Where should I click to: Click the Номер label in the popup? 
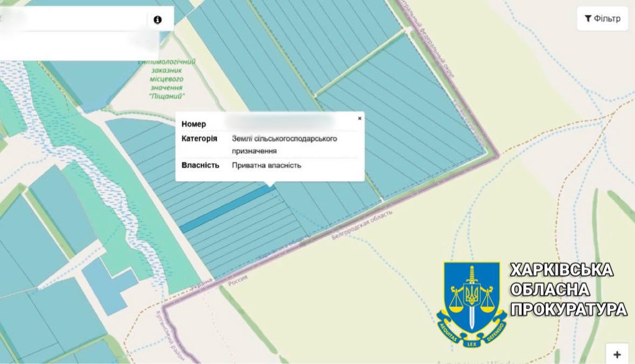193,124
